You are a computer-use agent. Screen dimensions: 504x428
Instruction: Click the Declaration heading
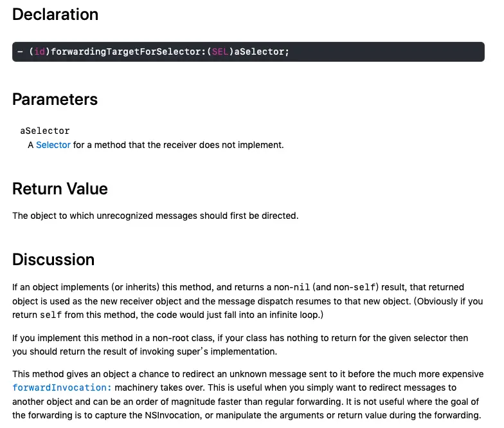coord(55,14)
